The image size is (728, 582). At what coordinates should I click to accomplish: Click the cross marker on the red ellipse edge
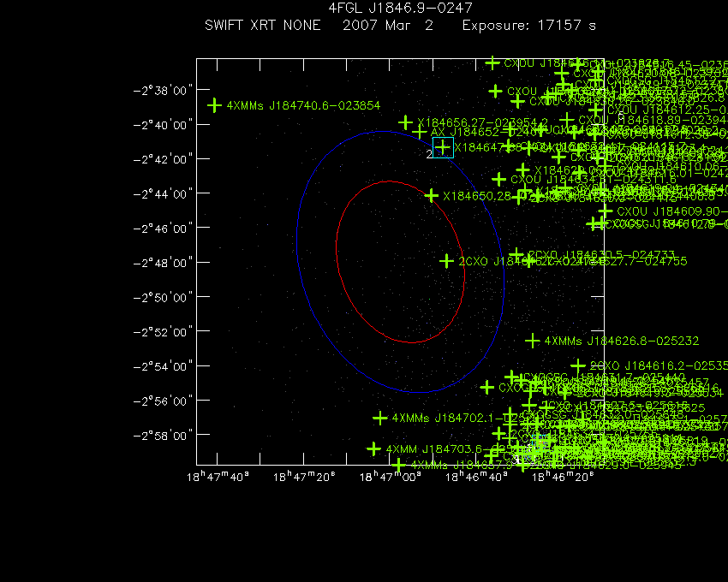pos(432,195)
